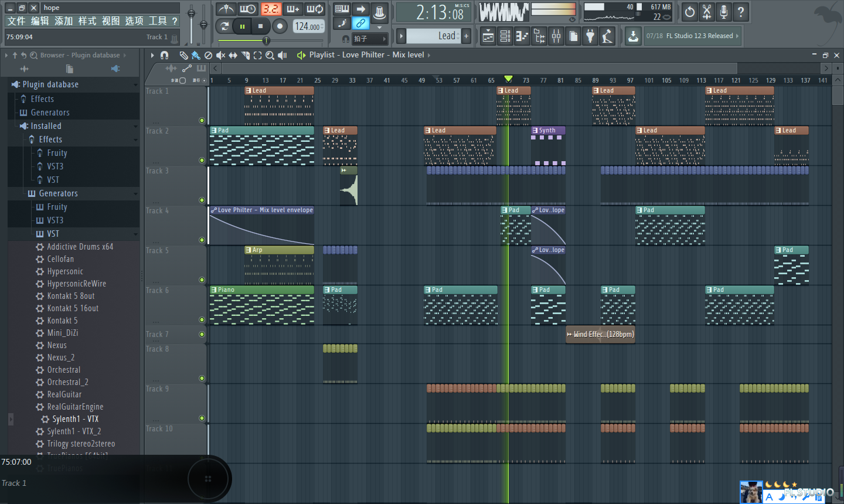
Task: Open the 视图 menu
Action: [110, 21]
